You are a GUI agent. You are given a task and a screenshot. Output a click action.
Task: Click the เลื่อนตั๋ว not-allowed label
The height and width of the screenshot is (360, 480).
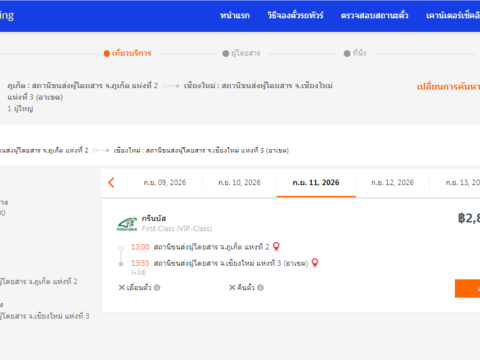[135, 288]
